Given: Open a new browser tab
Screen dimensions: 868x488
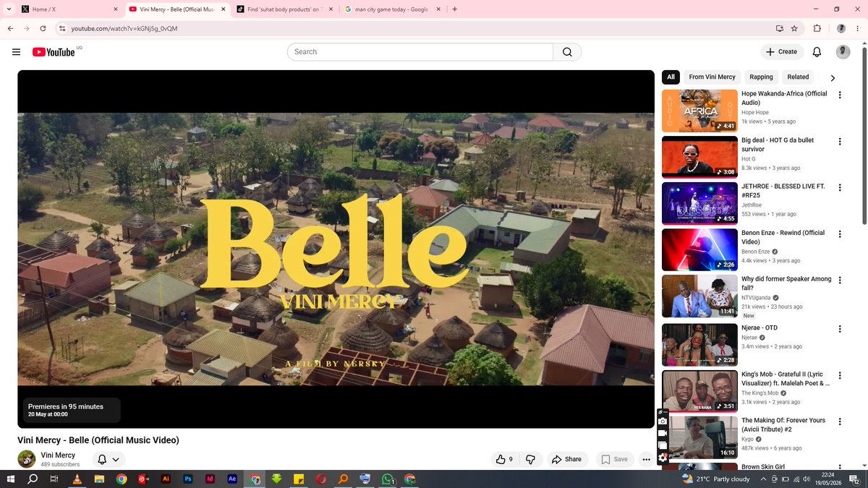Looking at the screenshot, I should (x=454, y=9).
